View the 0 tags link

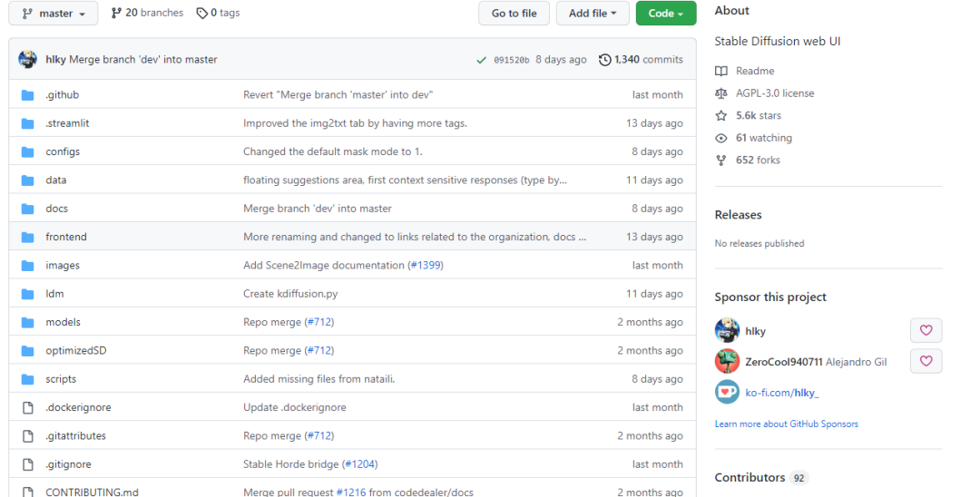click(x=218, y=13)
